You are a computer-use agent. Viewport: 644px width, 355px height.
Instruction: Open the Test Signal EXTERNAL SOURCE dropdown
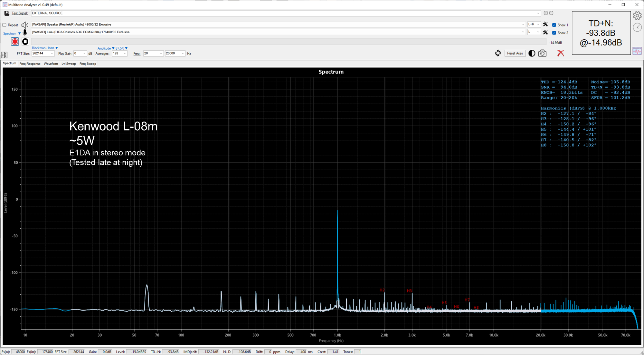pos(286,13)
